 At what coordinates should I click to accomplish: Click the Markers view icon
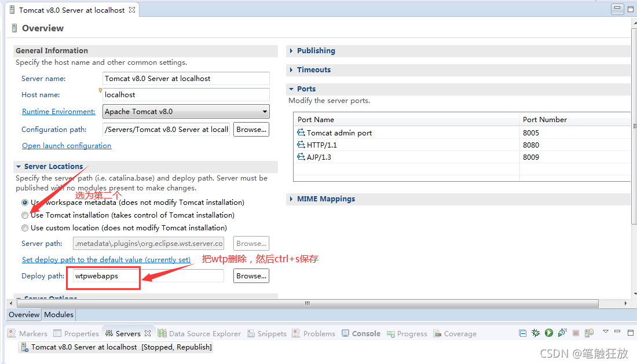12,333
